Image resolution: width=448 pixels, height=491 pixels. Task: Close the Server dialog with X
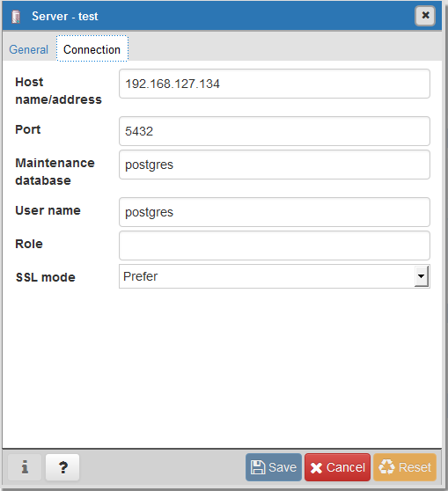[425, 15]
